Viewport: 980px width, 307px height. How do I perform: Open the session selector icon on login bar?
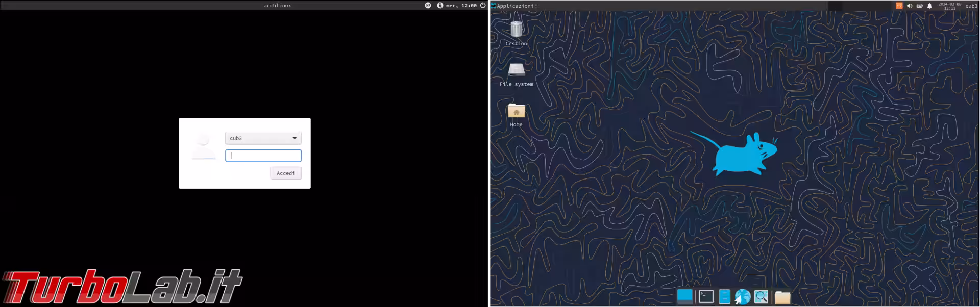click(x=428, y=6)
